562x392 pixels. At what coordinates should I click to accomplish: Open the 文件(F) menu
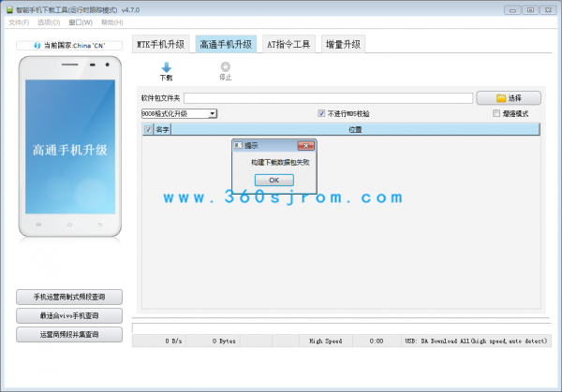19,22
